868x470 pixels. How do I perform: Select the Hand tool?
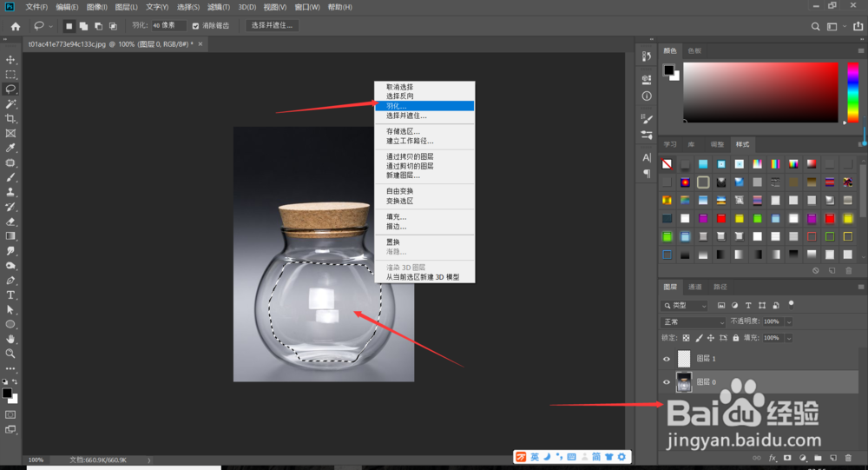(x=10, y=339)
